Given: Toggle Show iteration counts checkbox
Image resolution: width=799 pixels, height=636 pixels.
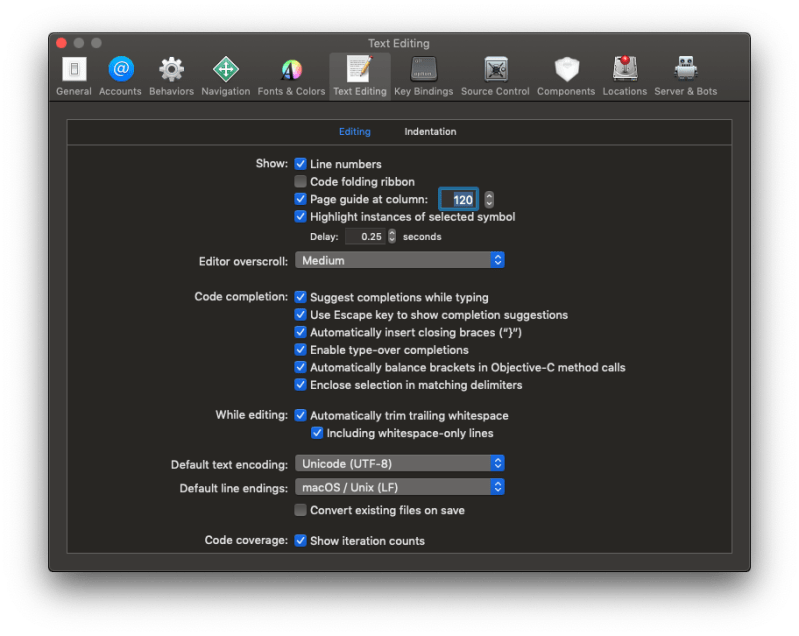Looking at the screenshot, I should coord(301,541).
